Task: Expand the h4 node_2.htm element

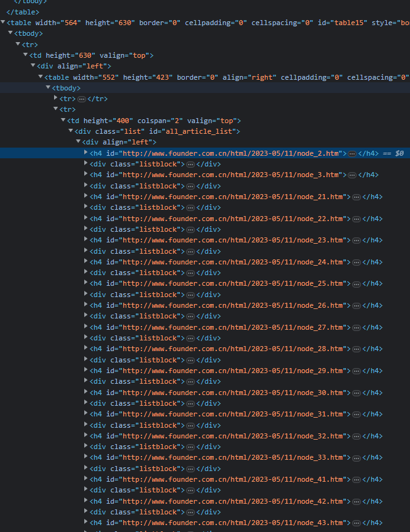Action: (x=86, y=153)
